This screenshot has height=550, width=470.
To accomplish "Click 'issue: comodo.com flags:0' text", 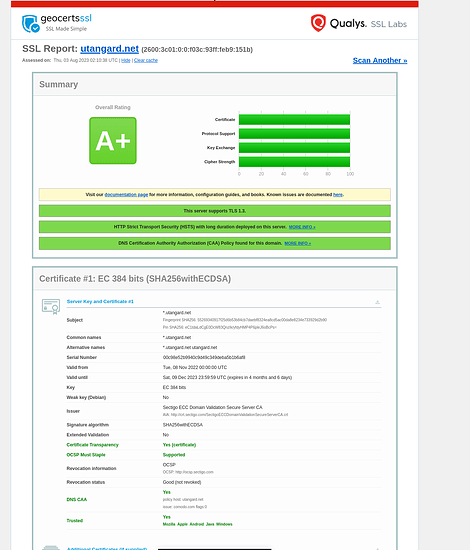I will (185, 507).
